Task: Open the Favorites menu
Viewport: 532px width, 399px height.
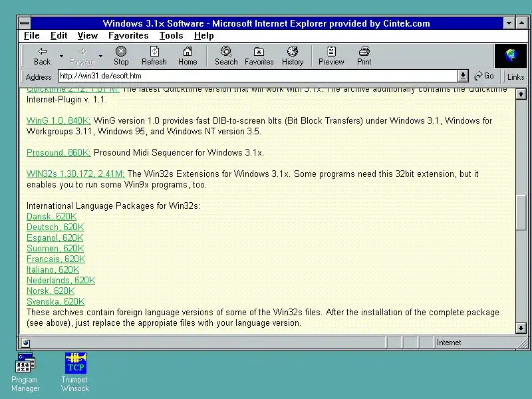Action: (128, 36)
